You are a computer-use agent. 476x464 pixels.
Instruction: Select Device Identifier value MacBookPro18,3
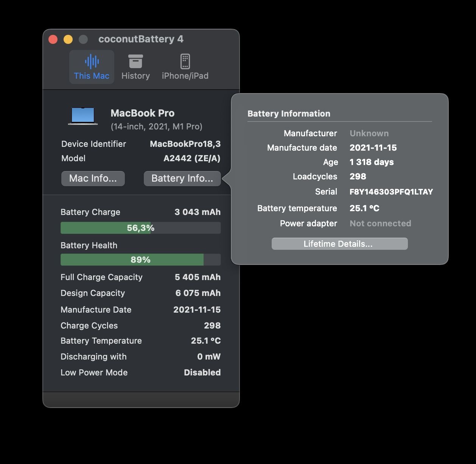pos(185,144)
